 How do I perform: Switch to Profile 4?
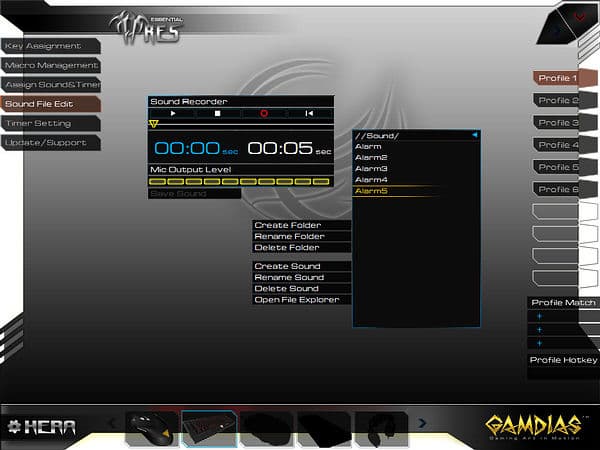564,145
